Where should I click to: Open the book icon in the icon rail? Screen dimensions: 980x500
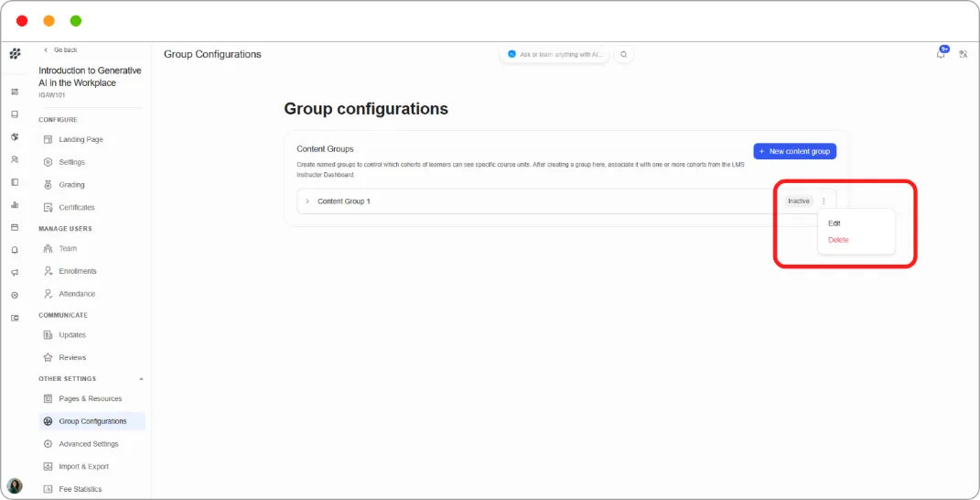[x=15, y=114]
